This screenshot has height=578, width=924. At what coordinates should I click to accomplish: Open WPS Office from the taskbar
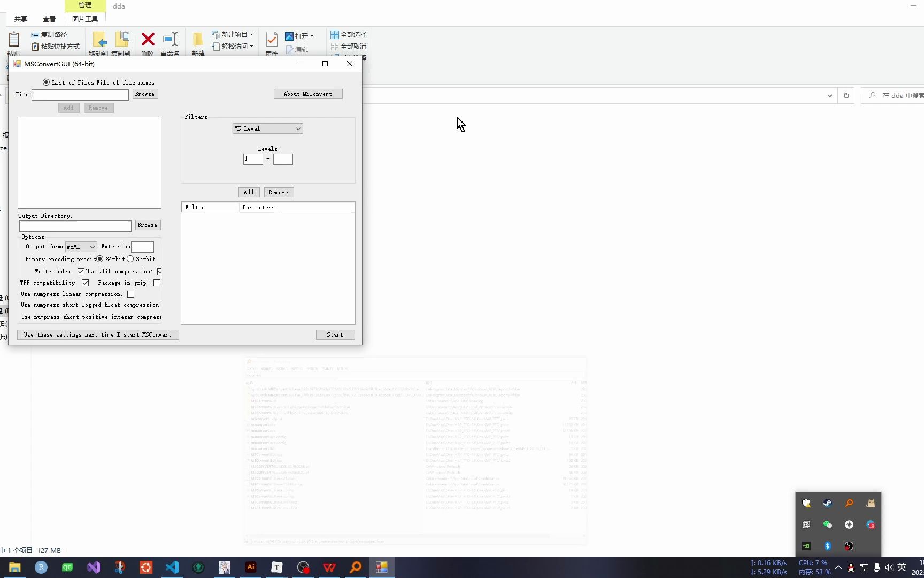pos(329,567)
